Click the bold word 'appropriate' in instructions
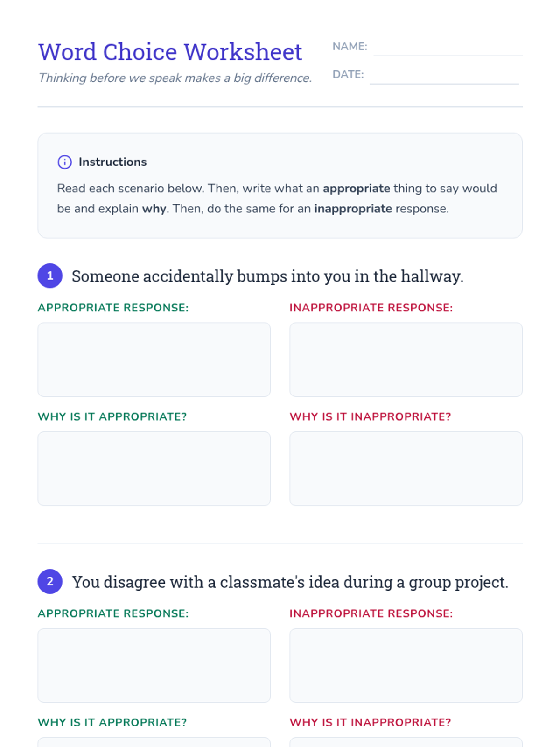This screenshot has width=560, height=747. pyautogui.click(x=357, y=189)
